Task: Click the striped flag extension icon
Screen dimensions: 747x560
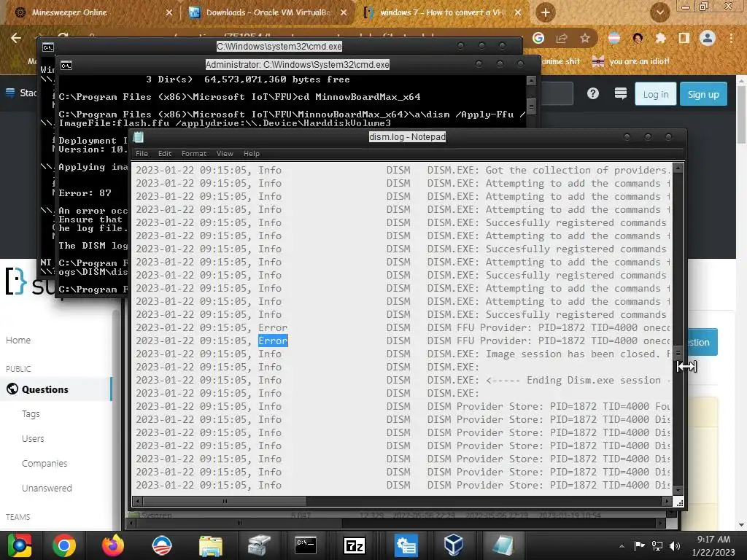Action: point(614,38)
